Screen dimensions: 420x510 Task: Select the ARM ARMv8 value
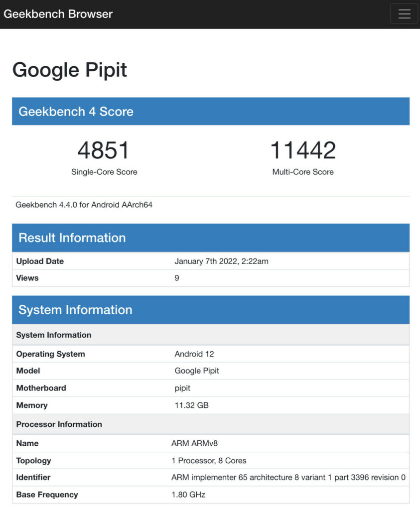click(194, 443)
